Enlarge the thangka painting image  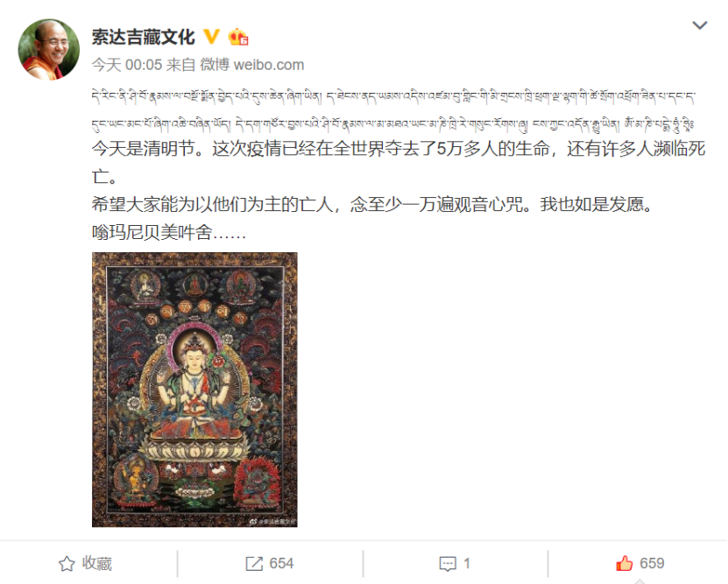pyautogui.click(x=194, y=390)
